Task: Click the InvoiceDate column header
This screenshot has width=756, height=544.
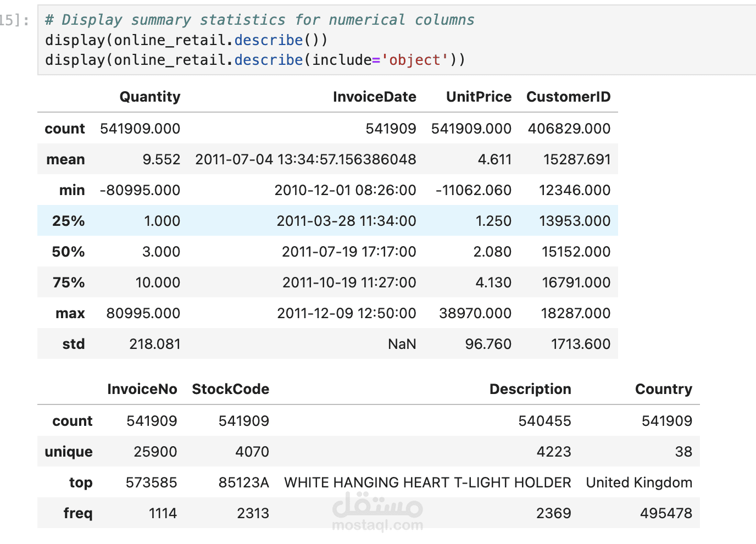Action: pos(374,97)
